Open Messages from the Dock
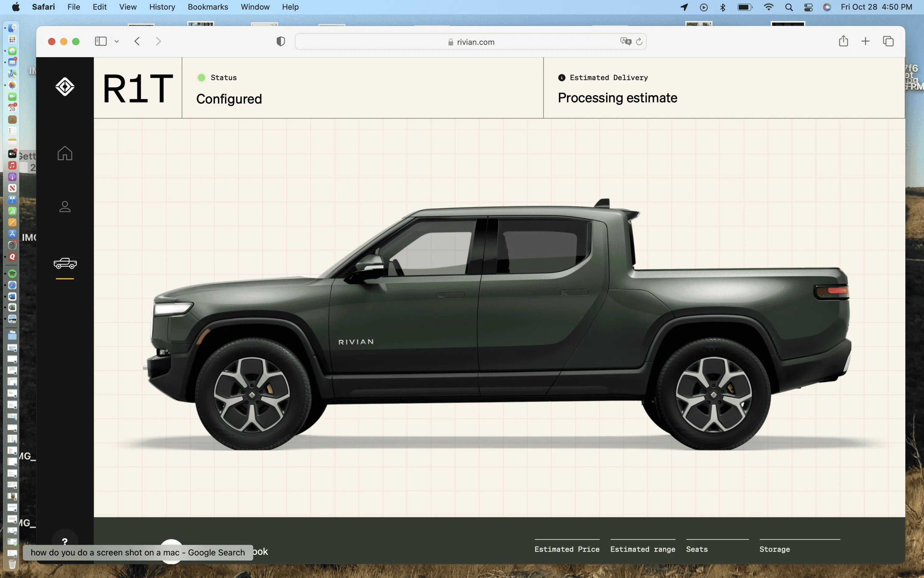The height and width of the screenshot is (578, 924). point(12,51)
